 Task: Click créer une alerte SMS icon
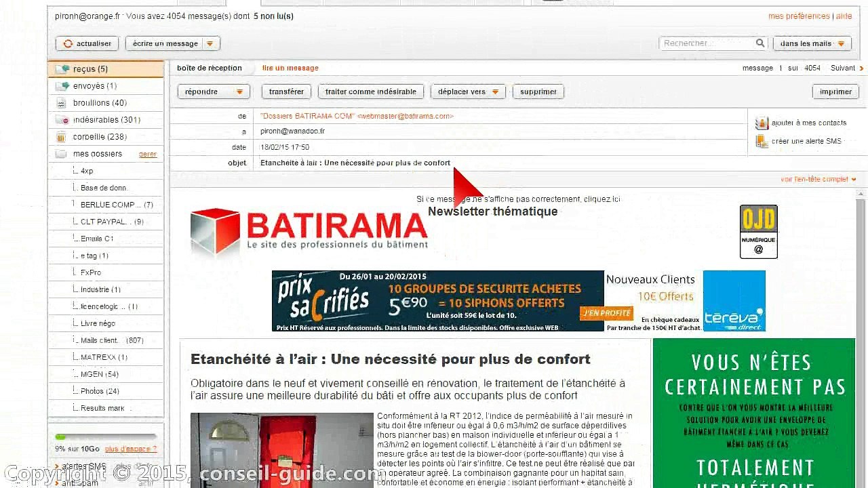coord(762,141)
